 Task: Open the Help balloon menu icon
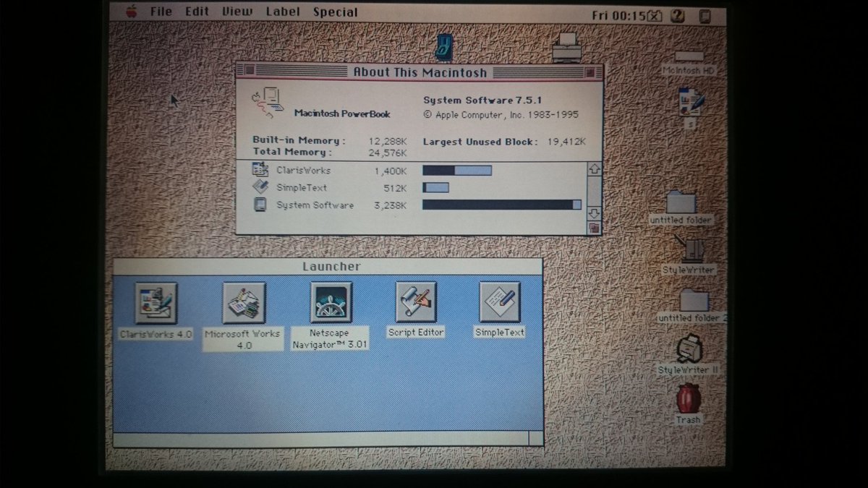click(x=678, y=15)
